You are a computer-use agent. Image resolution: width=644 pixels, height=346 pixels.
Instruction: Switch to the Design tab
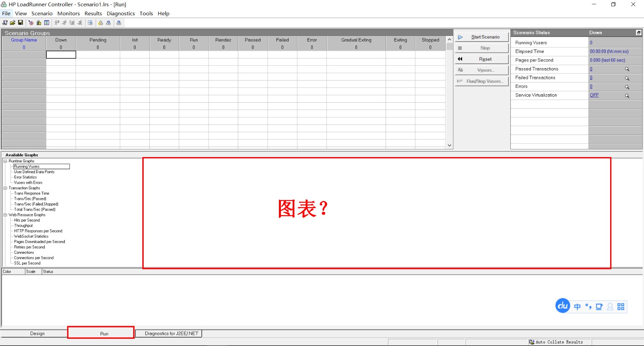[37, 334]
